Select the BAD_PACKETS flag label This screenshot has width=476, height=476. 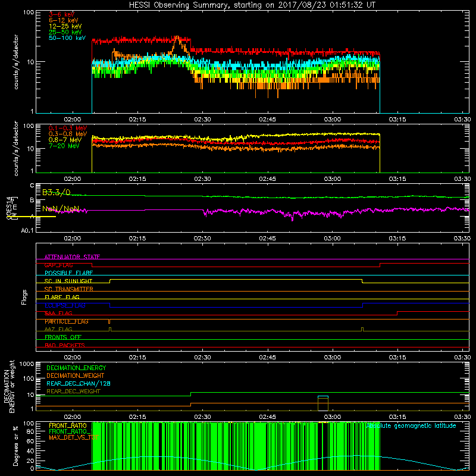[65, 346]
